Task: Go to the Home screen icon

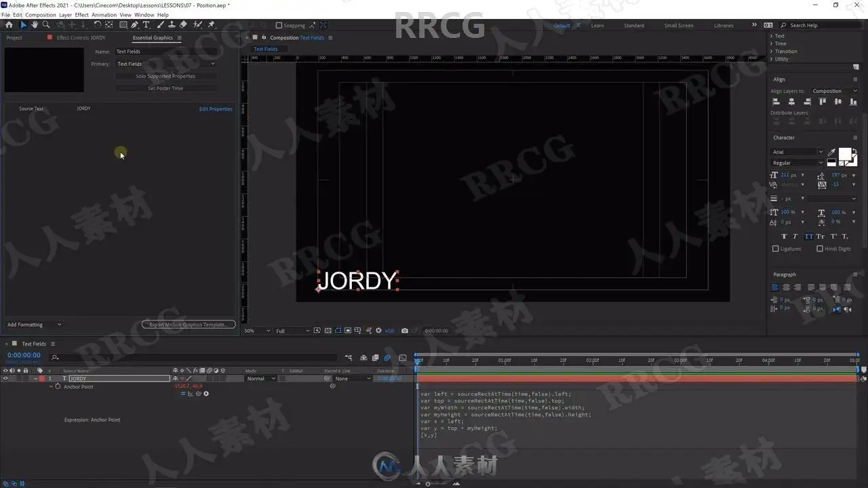Action: [x=9, y=25]
